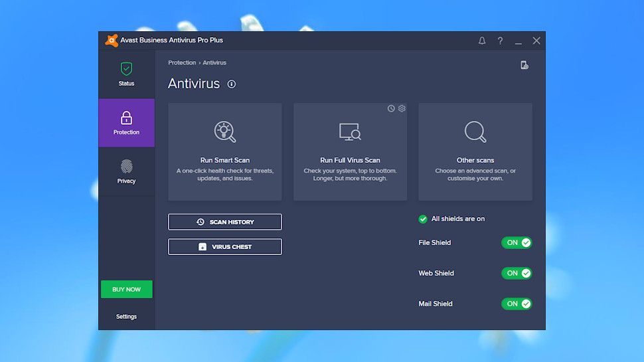Open the Other scans card
644x362 pixels.
coord(475,151)
